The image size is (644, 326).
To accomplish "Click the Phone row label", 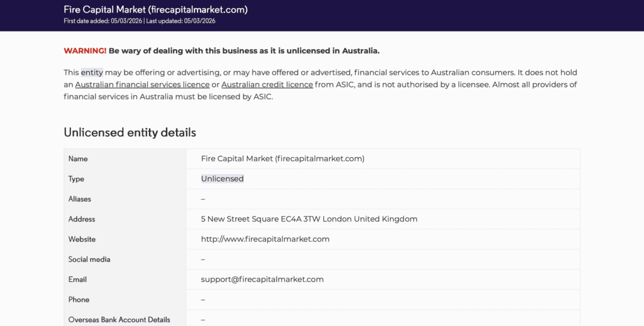I will 79,300.
